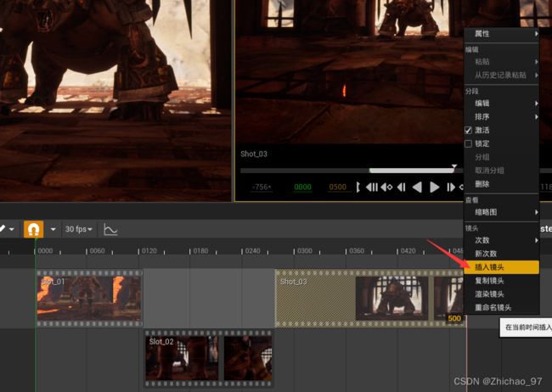Expand the 编辑 submenu under 分段
The image size is (552, 392).
tap(502, 104)
